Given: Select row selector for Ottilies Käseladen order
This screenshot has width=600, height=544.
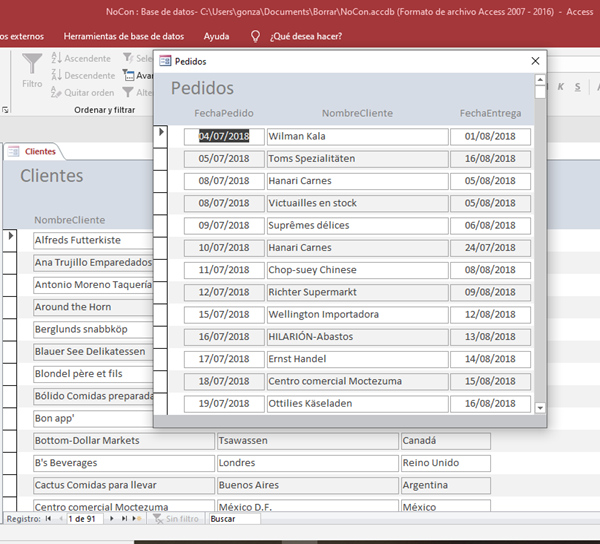Looking at the screenshot, I should point(162,404).
